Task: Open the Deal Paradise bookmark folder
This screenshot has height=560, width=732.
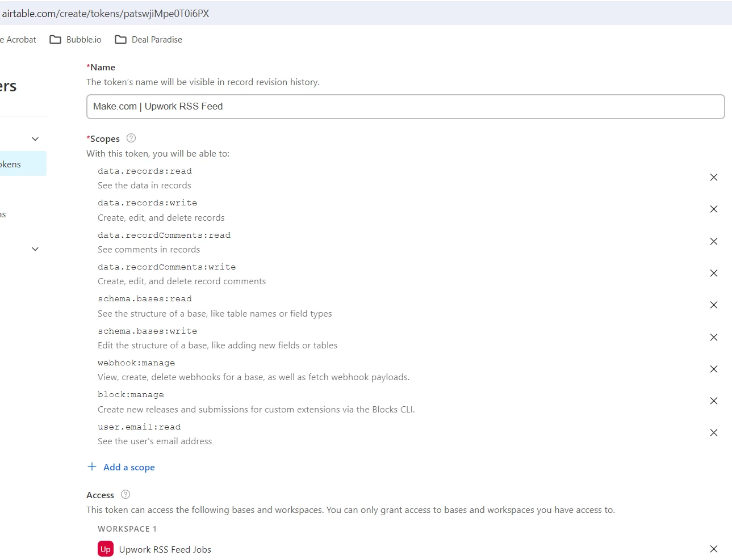Action: (x=149, y=40)
